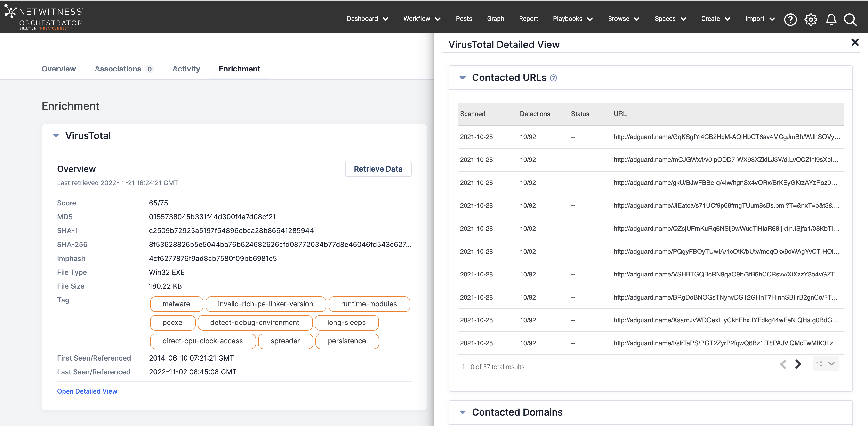
Task: Click the Detections column header
Action: tap(535, 114)
